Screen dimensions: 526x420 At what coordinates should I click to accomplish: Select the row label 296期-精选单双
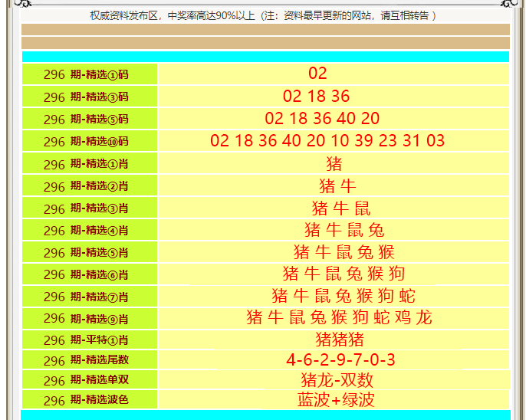pos(86,380)
